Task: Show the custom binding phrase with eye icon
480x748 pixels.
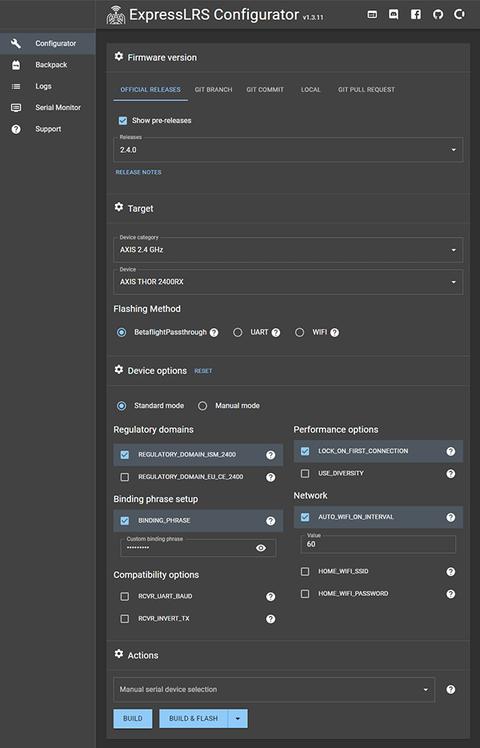Action: (261, 548)
